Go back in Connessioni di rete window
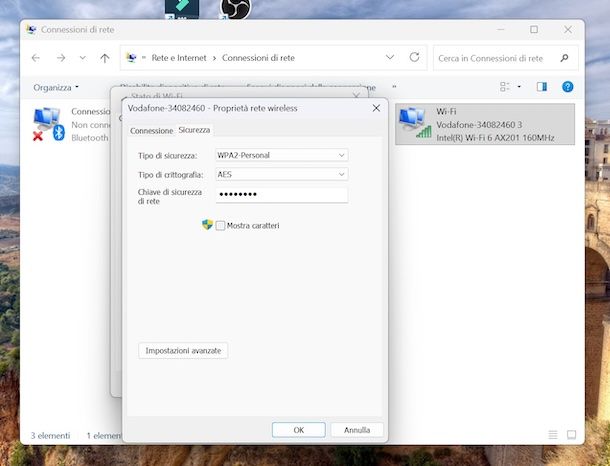Image resolution: width=610 pixels, height=466 pixels. click(x=36, y=58)
